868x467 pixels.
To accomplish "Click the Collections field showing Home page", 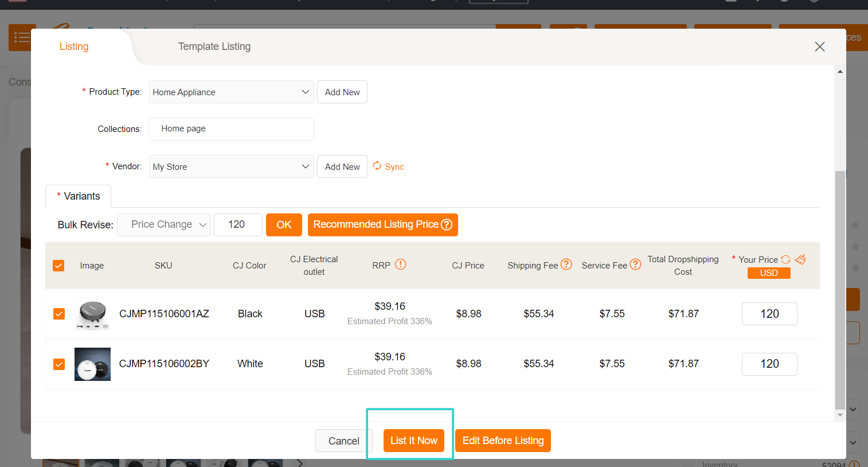I will coord(231,129).
